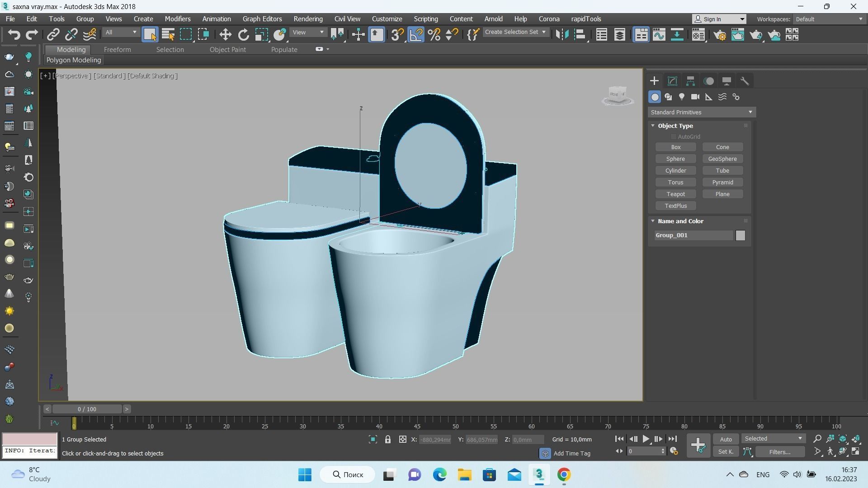Select the Helpers category icon
This screenshot has height=488, width=868.
709,97
